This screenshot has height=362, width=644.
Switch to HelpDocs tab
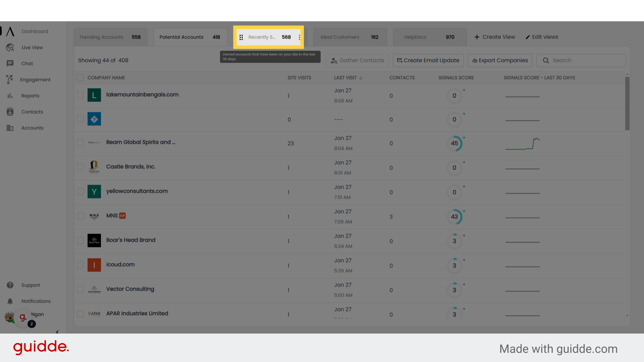click(x=430, y=37)
